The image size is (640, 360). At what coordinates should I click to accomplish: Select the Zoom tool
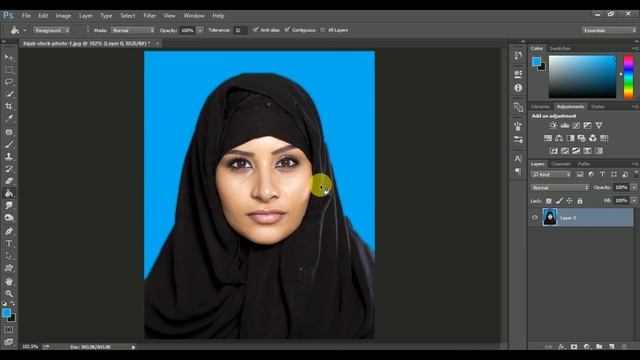coord(9,293)
